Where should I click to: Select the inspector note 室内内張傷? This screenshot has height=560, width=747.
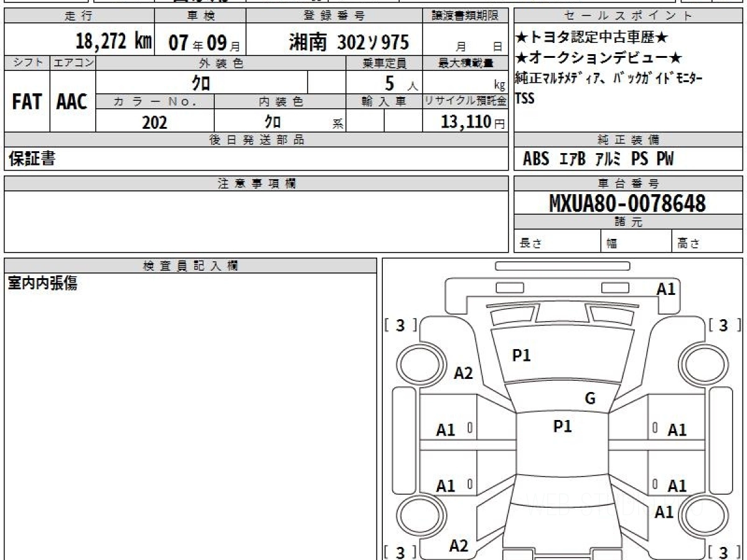point(42,284)
